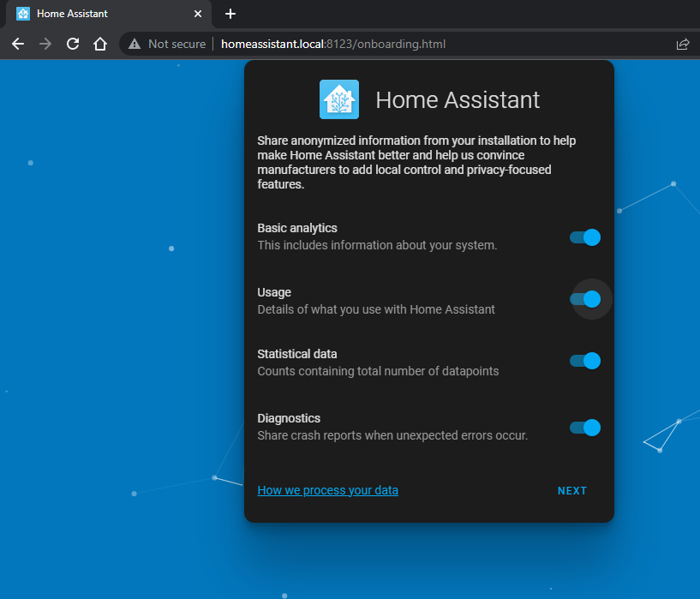Click 'Details of what you use with Home Assistant'

coord(376,309)
